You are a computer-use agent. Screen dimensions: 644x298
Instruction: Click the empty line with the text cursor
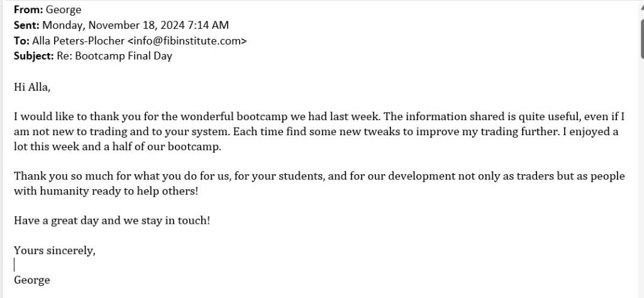tap(15, 265)
